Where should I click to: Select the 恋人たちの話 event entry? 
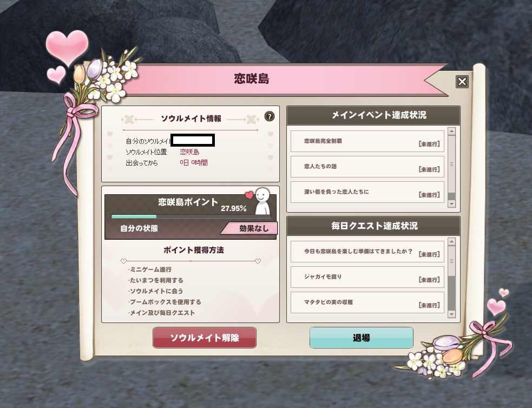[367, 167]
